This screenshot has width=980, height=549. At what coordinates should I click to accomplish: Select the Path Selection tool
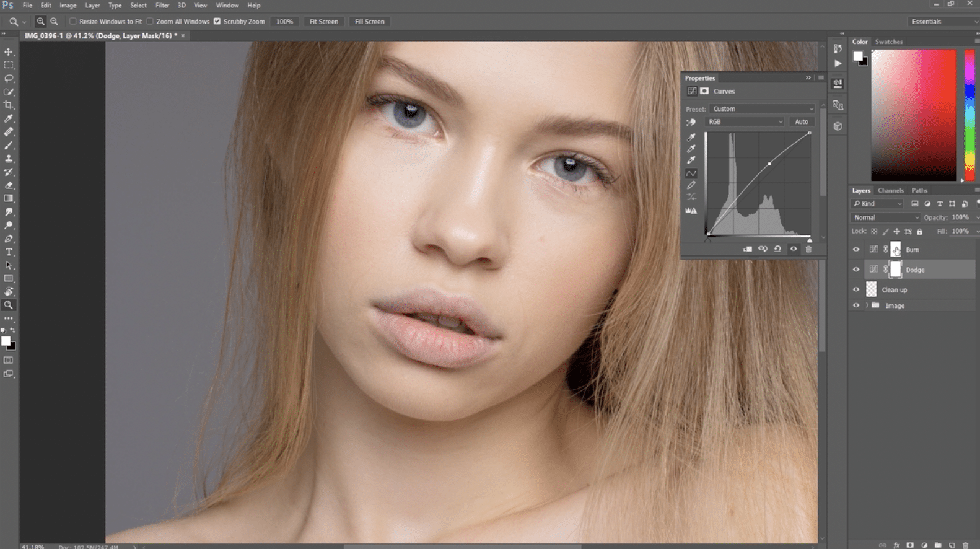9,265
